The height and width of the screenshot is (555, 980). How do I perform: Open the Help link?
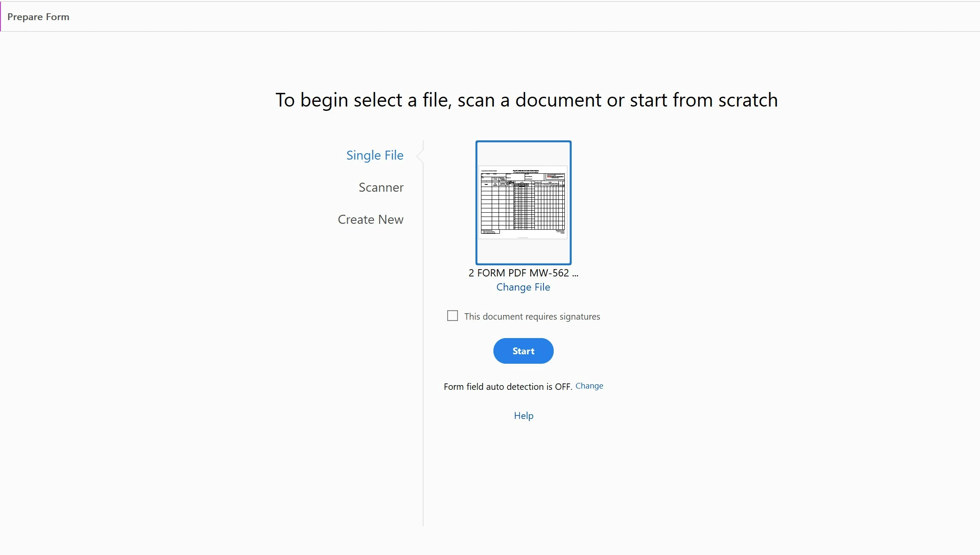click(x=523, y=416)
